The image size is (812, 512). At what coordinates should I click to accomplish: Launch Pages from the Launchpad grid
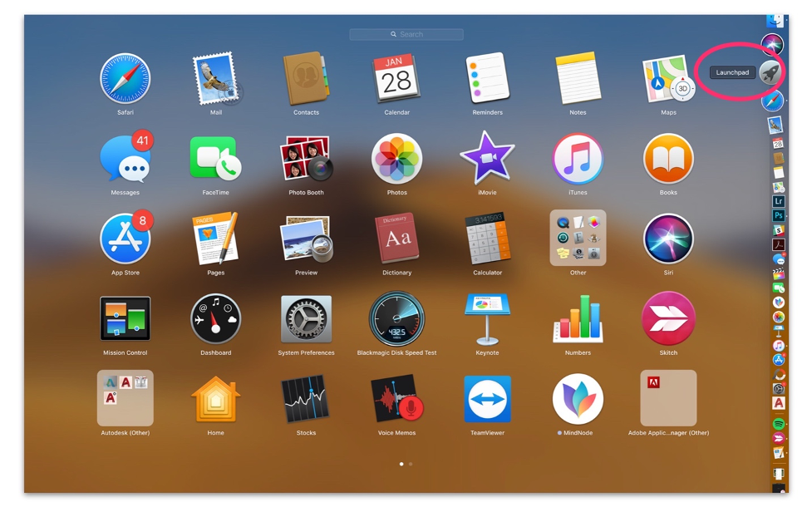point(216,239)
